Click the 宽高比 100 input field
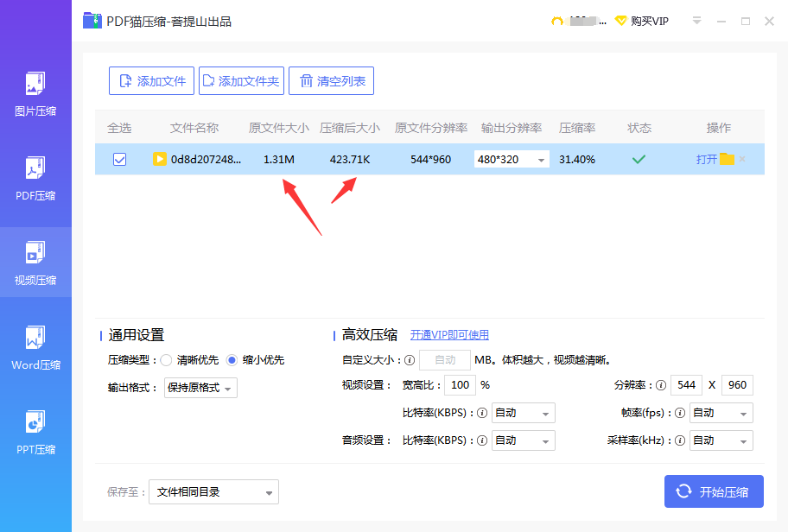The image size is (788, 532). pyautogui.click(x=460, y=385)
